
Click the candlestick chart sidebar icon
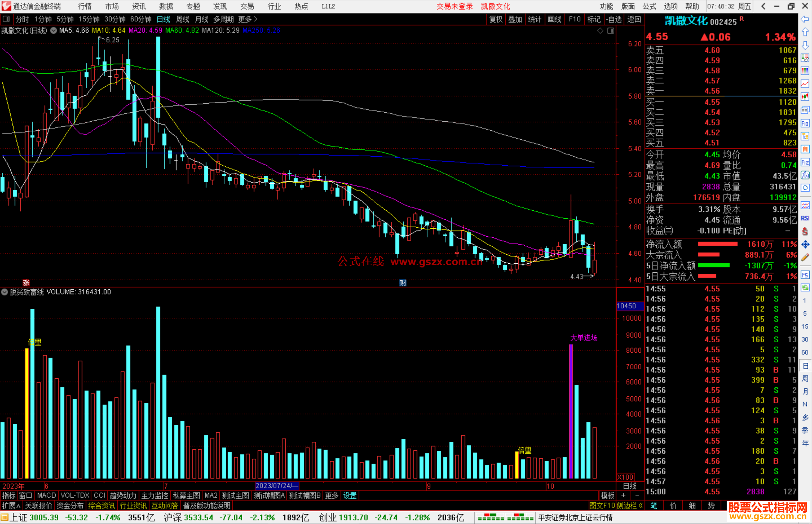805,97
